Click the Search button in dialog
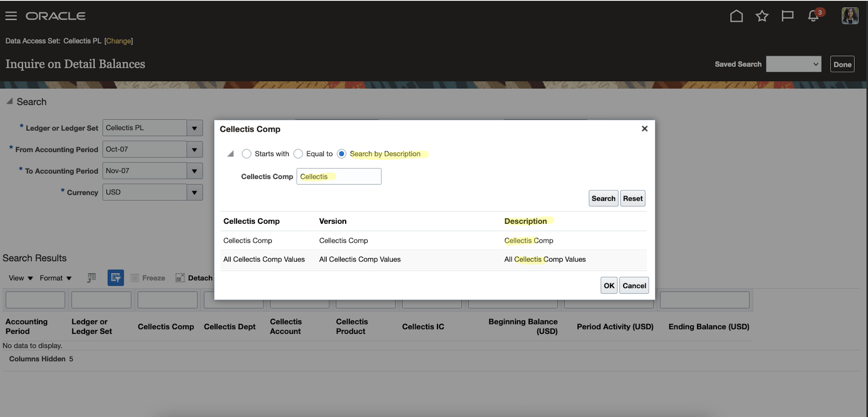The height and width of the screenshot is (417, 868). tap(603, 198)
